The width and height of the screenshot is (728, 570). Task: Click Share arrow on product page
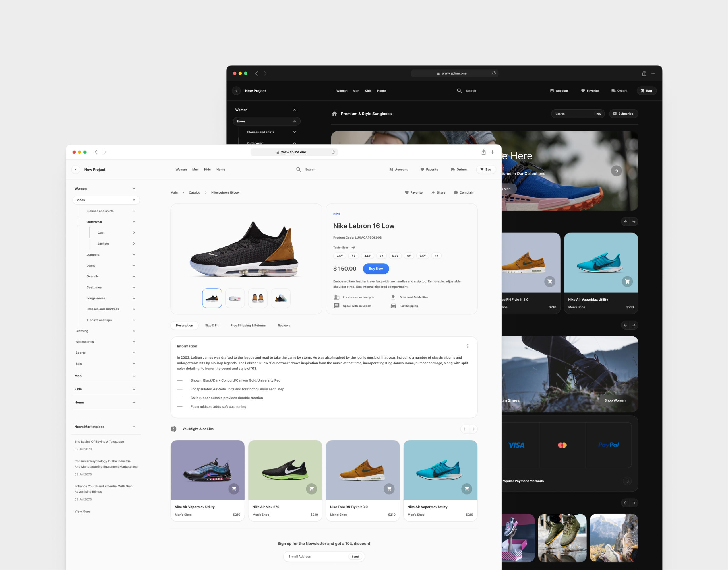[438, 193]
